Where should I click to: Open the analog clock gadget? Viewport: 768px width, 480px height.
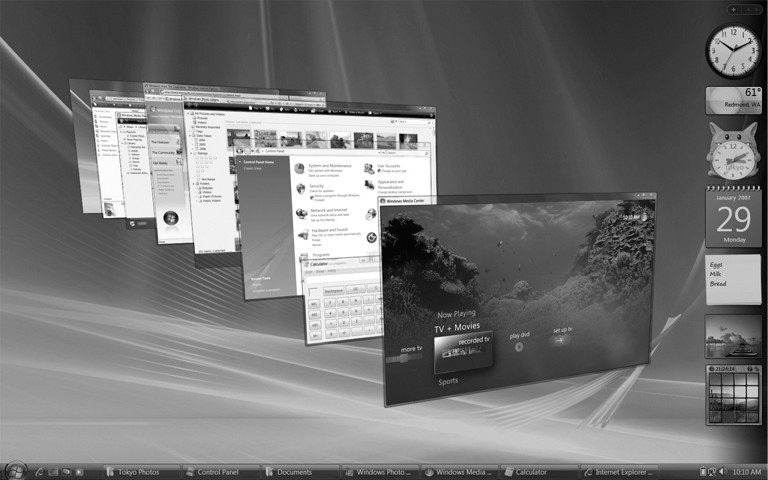pos(733,52)
